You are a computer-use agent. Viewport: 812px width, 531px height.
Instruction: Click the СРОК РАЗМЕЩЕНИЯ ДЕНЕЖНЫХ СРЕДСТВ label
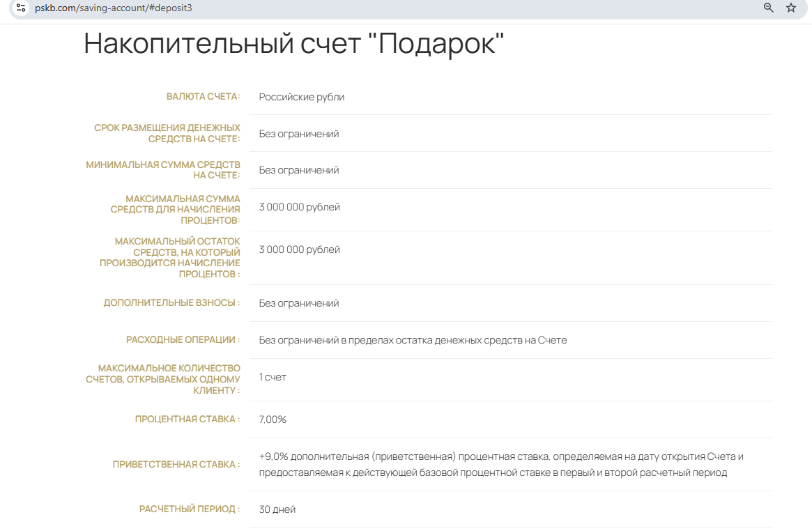coord(167,133)
